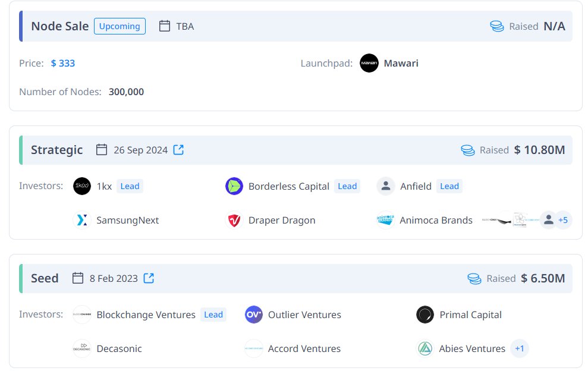Viewport: 588px width, 374px height.
Task: Open the Primal Capital investor name
Action: coord(471,315)
